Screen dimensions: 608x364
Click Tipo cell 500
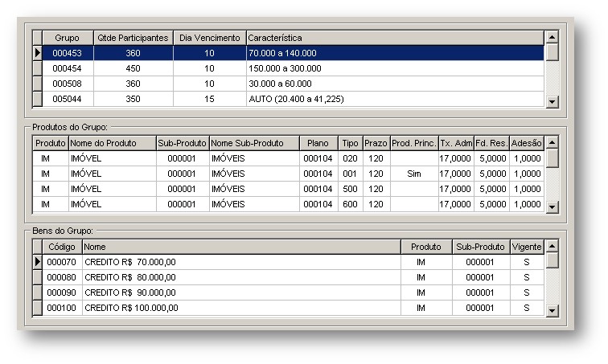click(x=350, y=189)
